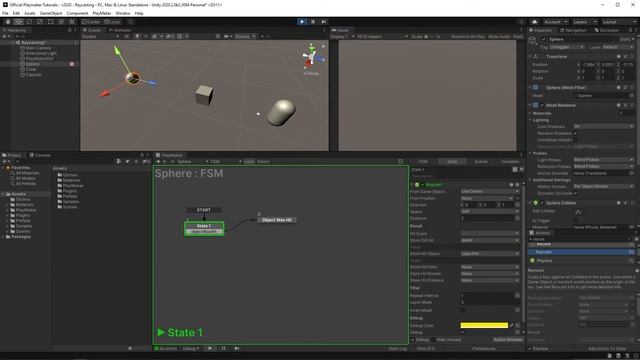640x360 pixels.
Task: Switch to the PlayMaker FSM tab
Action: pyautogui.click(x=423, y=162)
